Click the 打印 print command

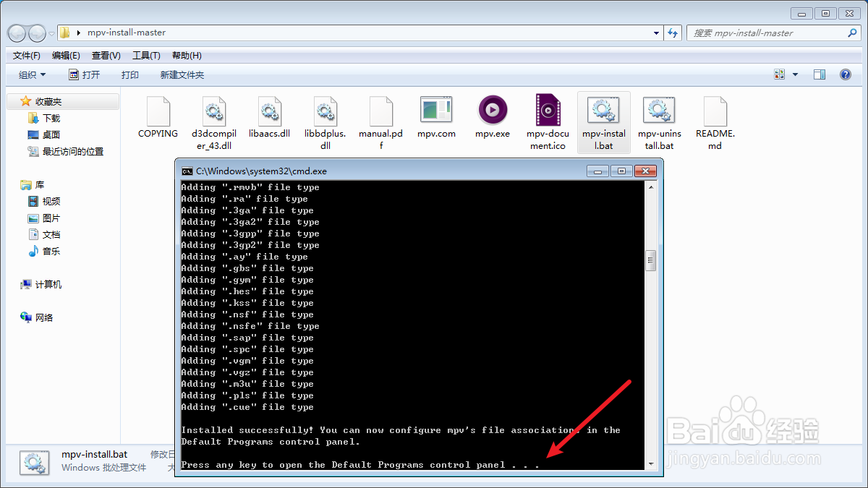pyautogui.click(x=129, y=74)
